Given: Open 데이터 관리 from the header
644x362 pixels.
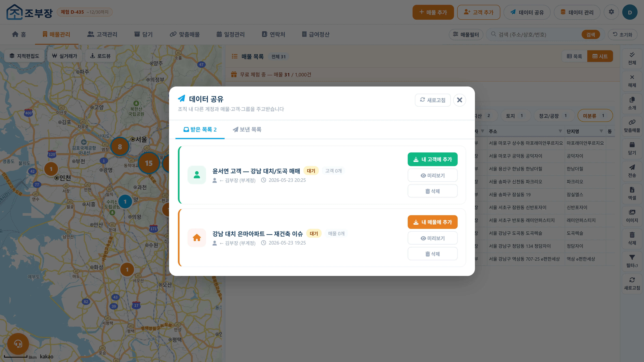Looking at the screenshot, I should [x=577, y=12].
